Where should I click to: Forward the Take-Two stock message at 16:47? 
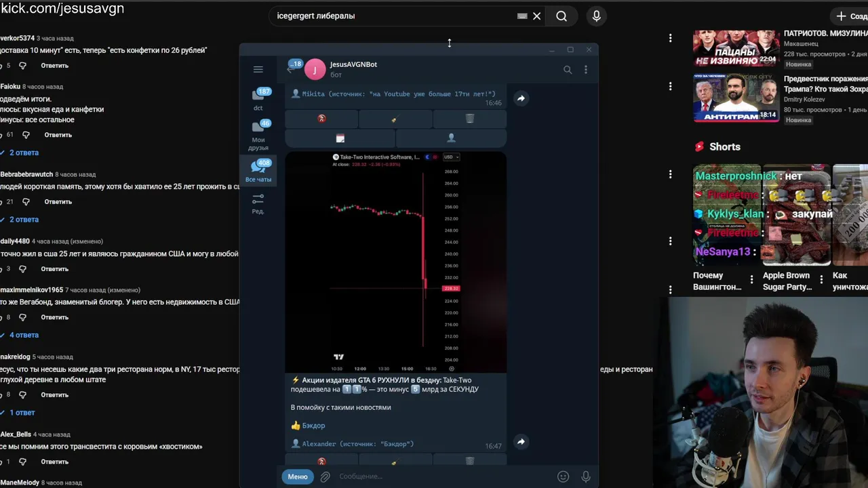[x=521, y=442]
